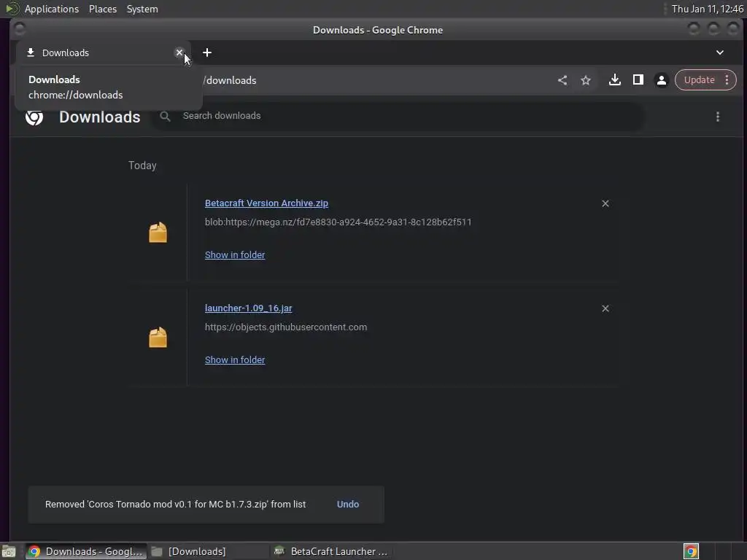Open a new tab with plus button
Viewport: 747px width, 560px height.
tap(206, 52)
